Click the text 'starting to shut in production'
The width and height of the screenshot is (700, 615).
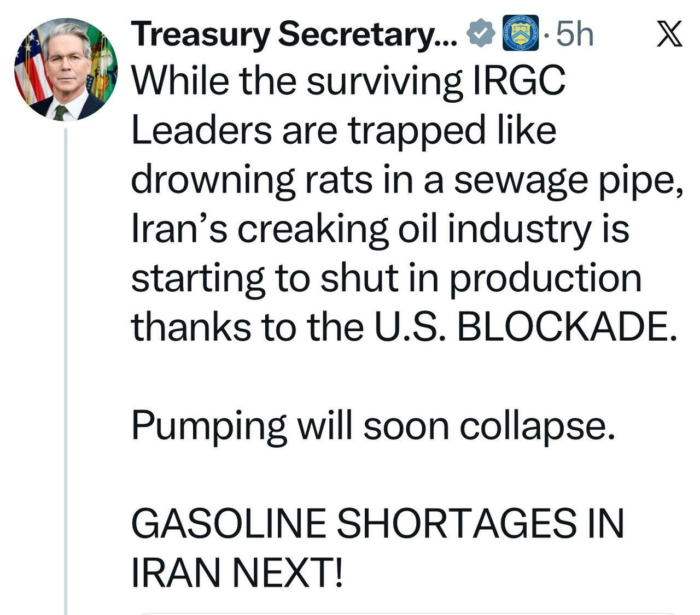pos(386,278)
